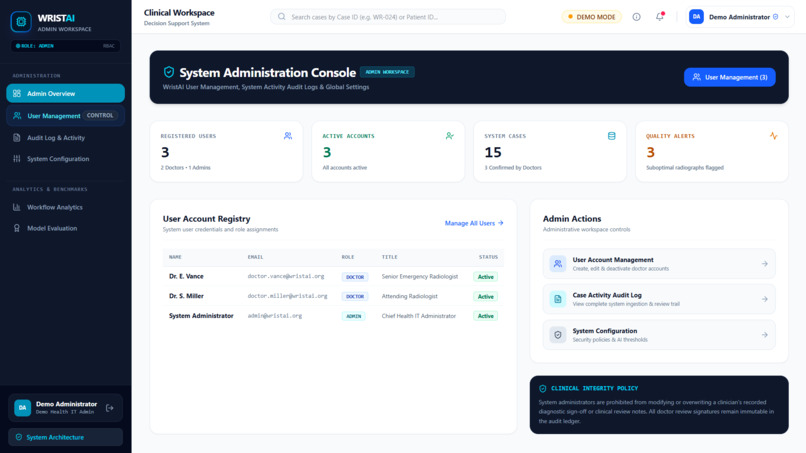Open Case Activity Audit Log action

(659, 299)
